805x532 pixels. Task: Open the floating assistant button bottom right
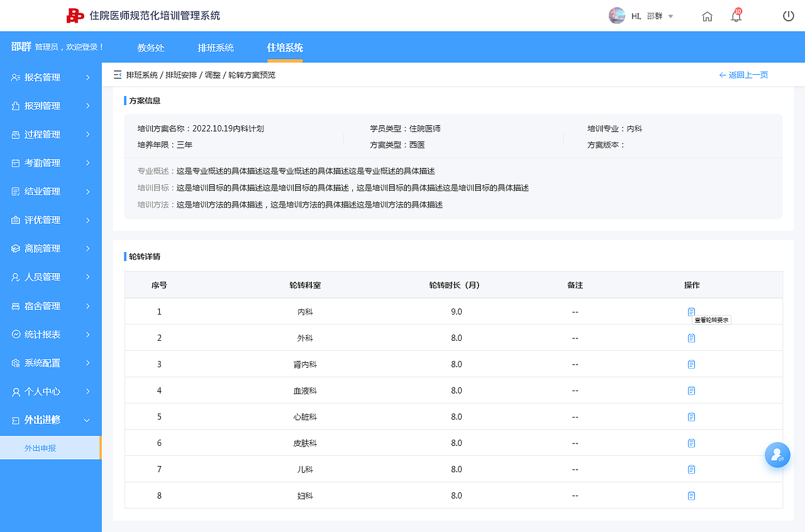(777, 455)
